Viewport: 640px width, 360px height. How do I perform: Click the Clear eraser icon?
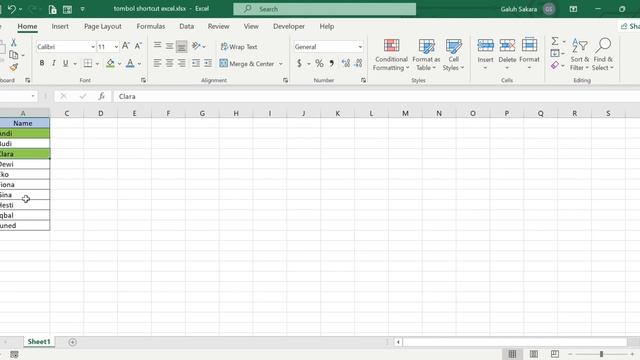[x=555, y=65]
